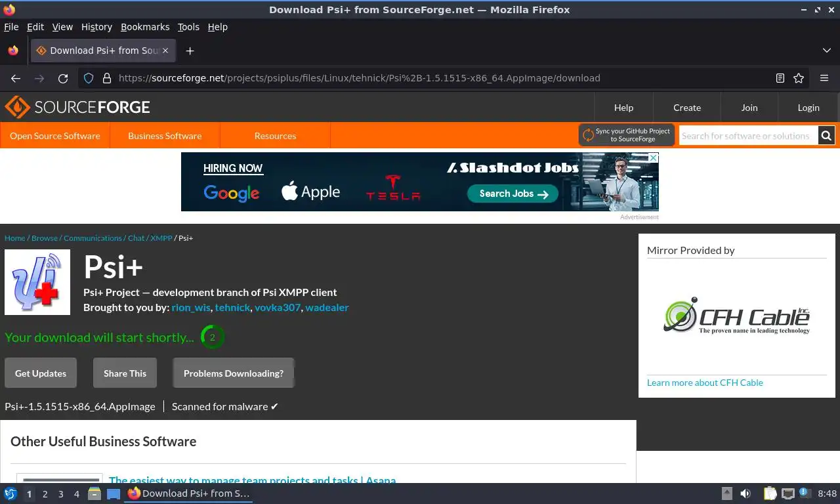Click the 8:48 taskbar clock
The image size is (840, 504).
pos(827,493)
